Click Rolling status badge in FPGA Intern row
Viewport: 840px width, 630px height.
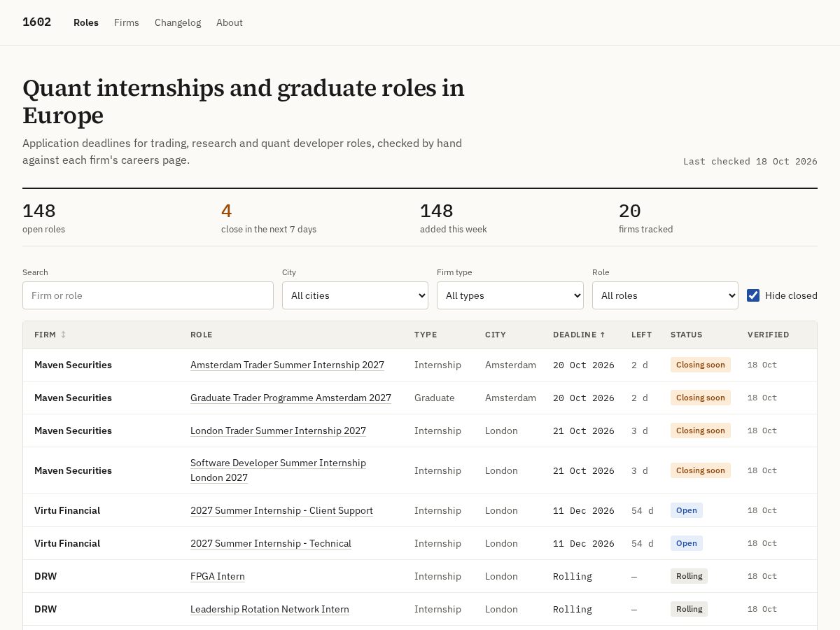point(689,576)
